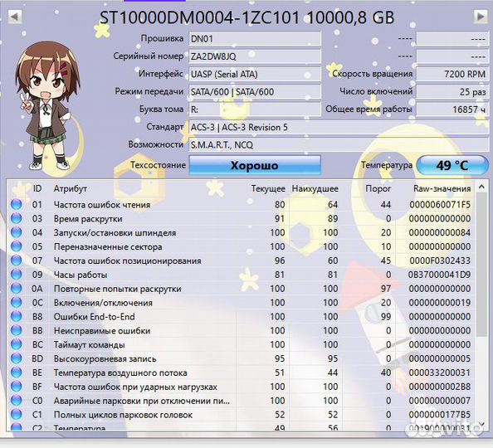Click status icon for Полных циклов парковок
Viewport: 493px width, 448px height.
point(17,414)
